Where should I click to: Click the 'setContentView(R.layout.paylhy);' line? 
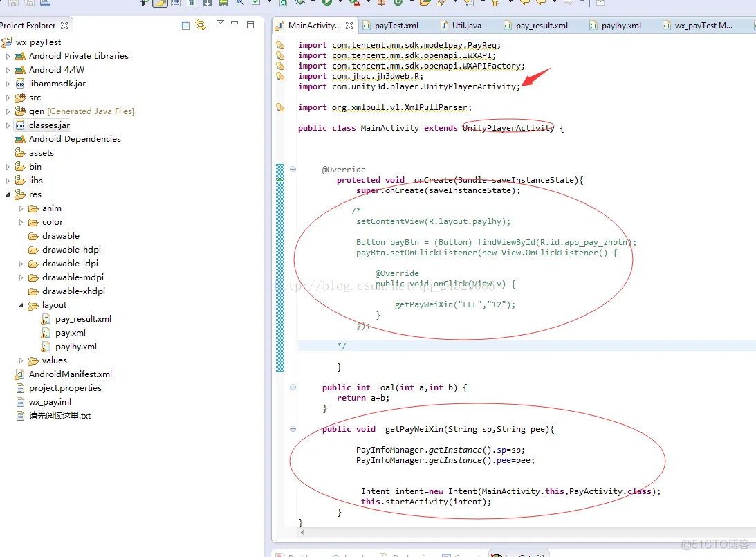click(434, 221)
